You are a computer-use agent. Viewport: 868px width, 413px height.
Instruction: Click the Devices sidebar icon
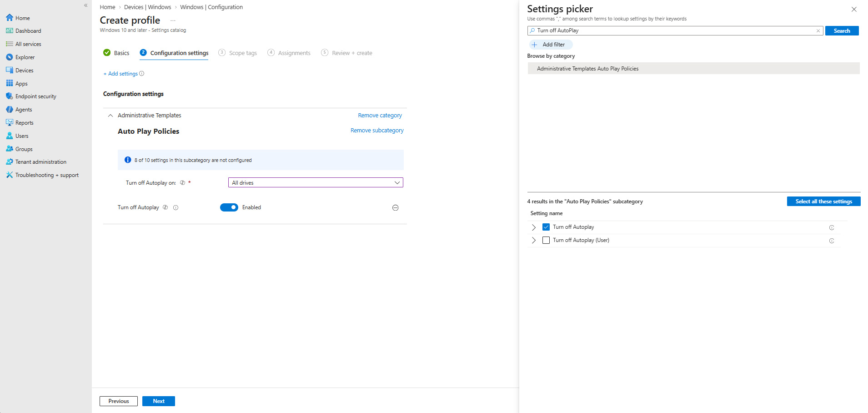pos(10,71)
